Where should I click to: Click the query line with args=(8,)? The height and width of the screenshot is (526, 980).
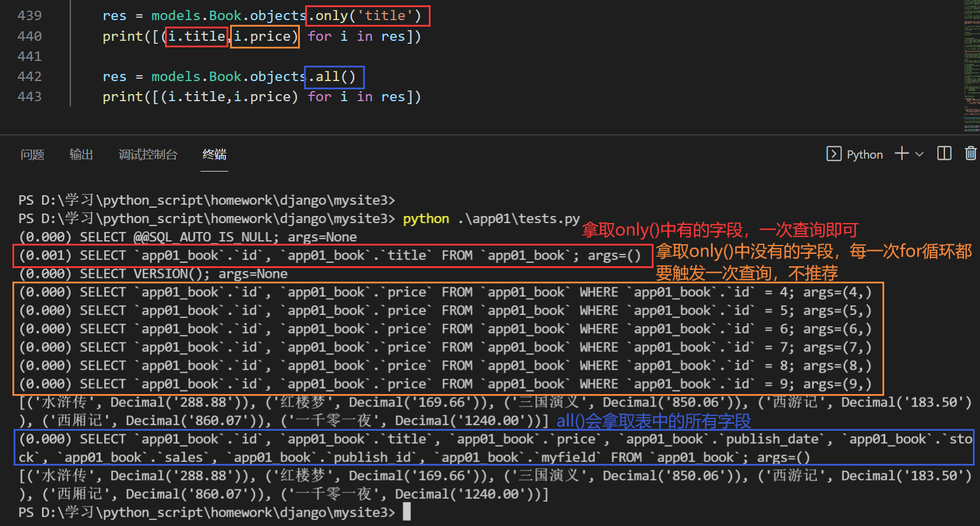click(x=445, y=366)
